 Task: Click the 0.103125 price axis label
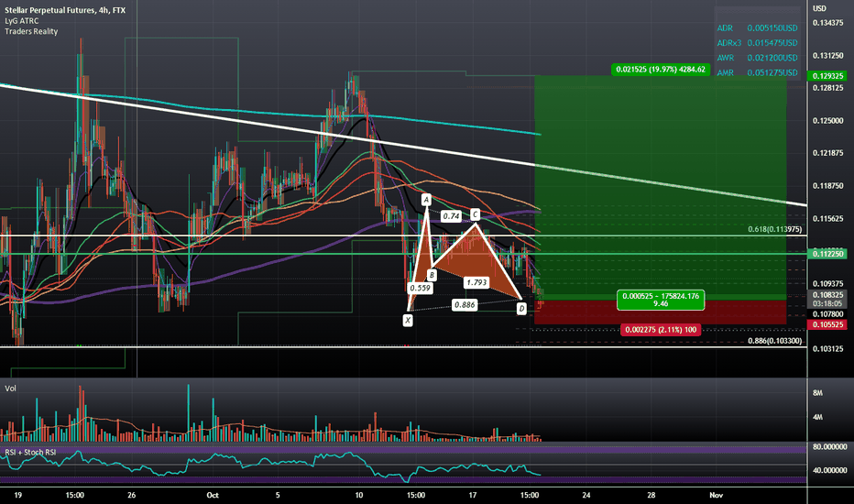pyautogui.click(x=827, y=349)
